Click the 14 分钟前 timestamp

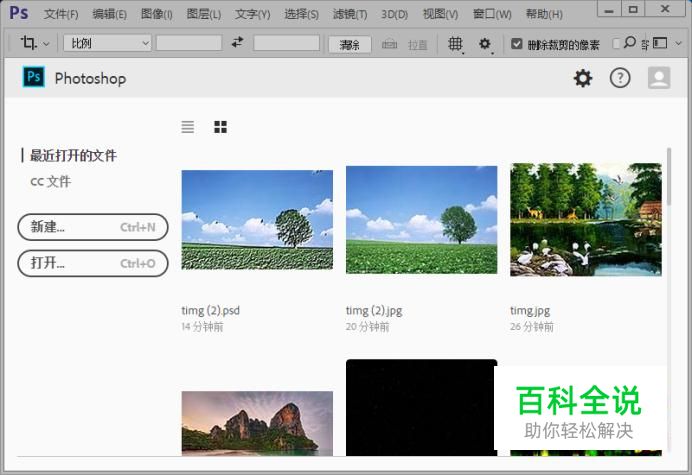click(203, 327)
